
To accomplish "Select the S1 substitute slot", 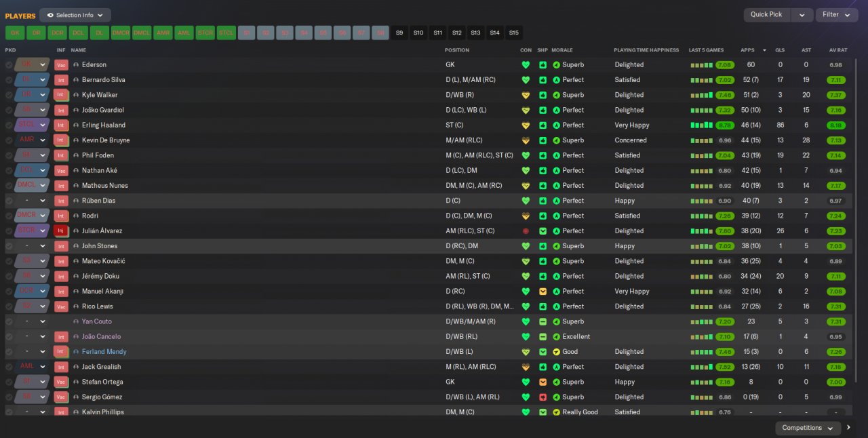I will pos(247,33).
